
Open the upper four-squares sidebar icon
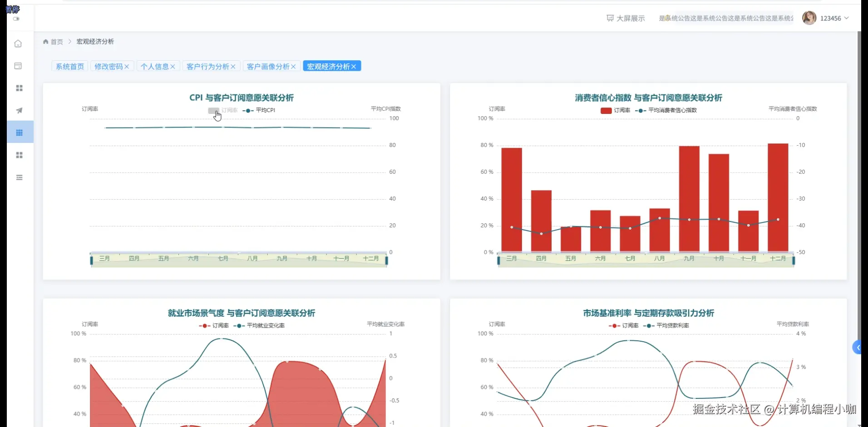tap(19, 88)
